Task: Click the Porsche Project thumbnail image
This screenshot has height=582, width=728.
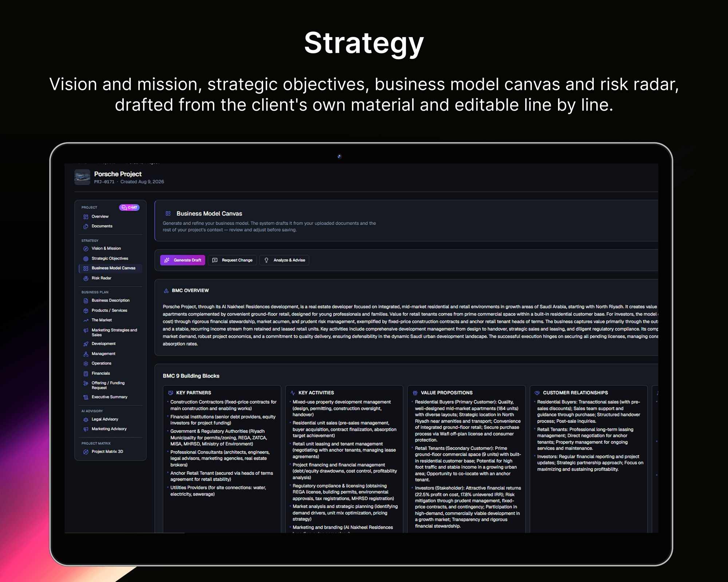Action: point(82,177)
